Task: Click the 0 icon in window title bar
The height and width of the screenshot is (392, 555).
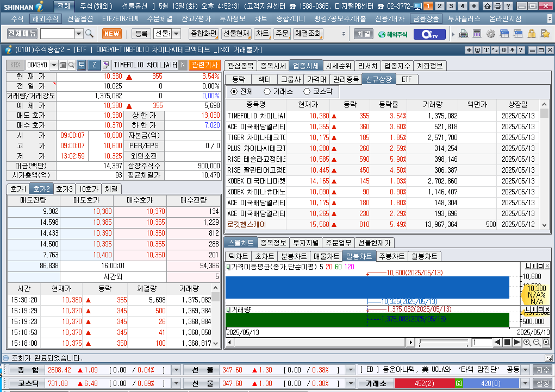Action: click(504, 50)
